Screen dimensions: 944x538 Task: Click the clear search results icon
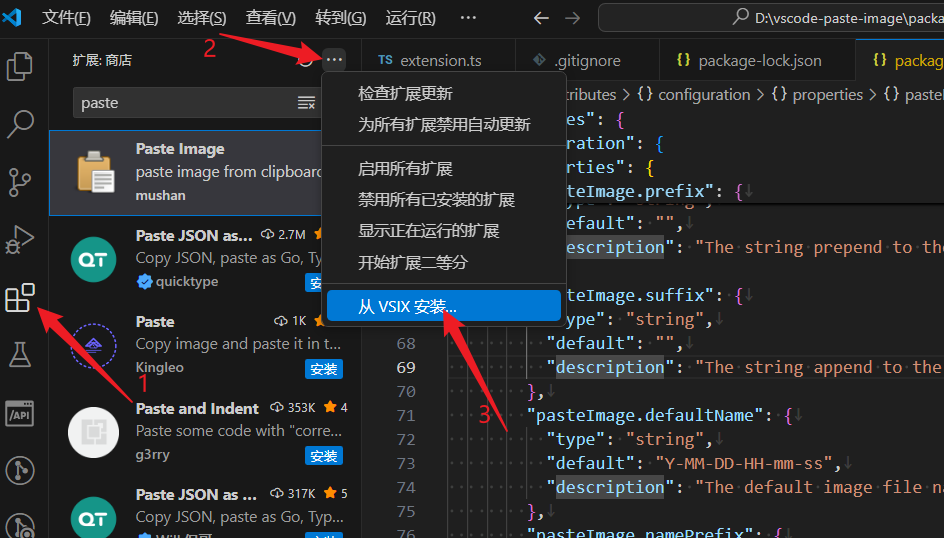click(x=307, y=103)
